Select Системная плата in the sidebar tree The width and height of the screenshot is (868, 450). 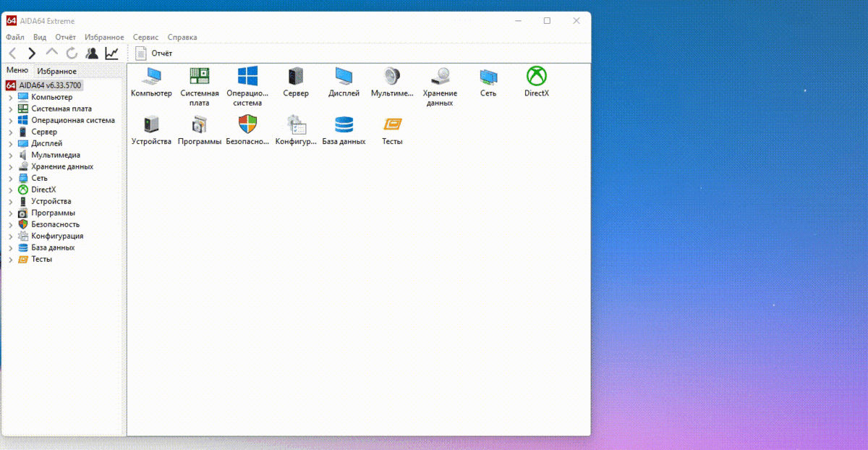61,109
